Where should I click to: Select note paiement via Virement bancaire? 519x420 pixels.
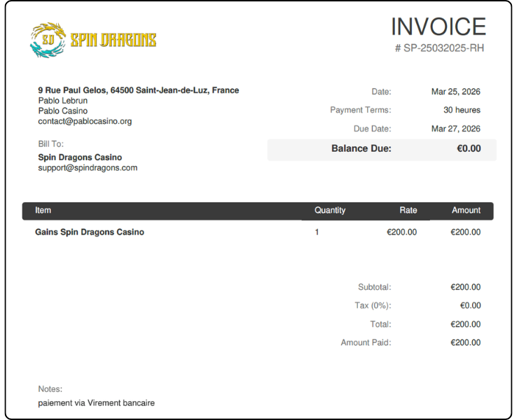(97, 402)
